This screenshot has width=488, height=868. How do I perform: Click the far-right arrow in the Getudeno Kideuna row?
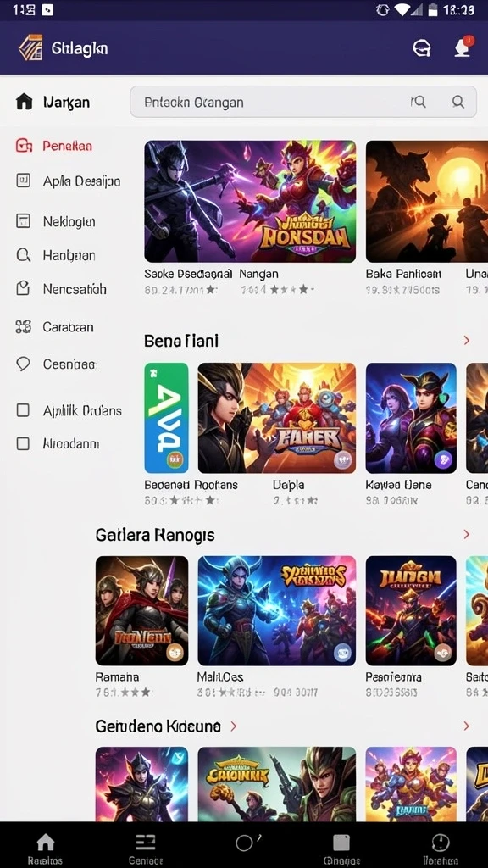(x=467, y=726)
